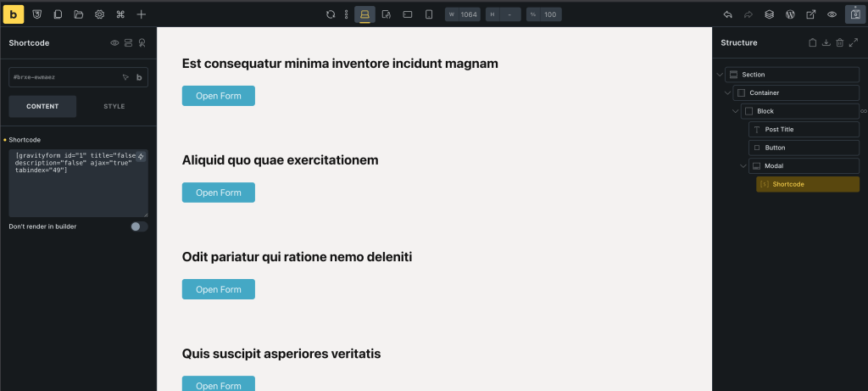The width and height of the screenshot is (868, 391).
Task: Click the plus icon to add element
Action: [142, 14]
